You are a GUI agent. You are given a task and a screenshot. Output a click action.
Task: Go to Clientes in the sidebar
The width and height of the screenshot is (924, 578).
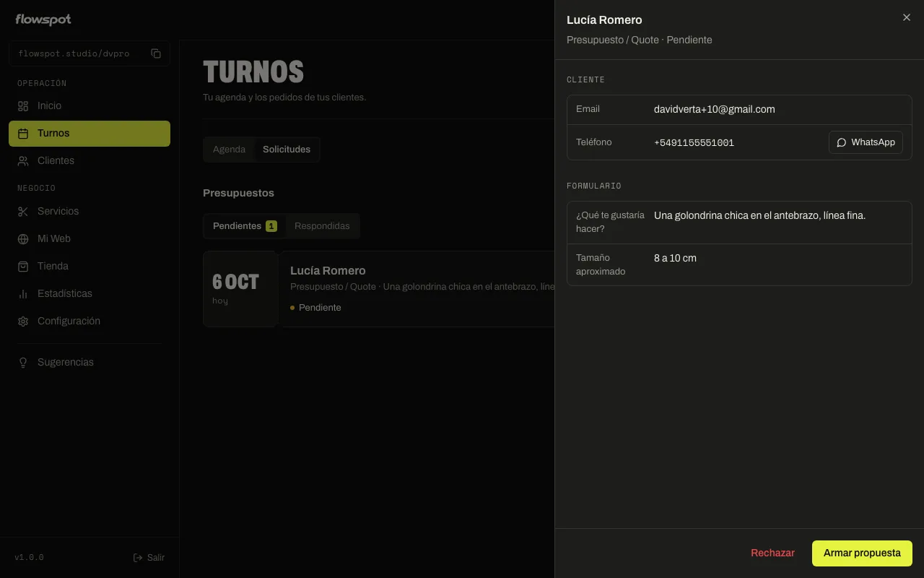[90, 160]
